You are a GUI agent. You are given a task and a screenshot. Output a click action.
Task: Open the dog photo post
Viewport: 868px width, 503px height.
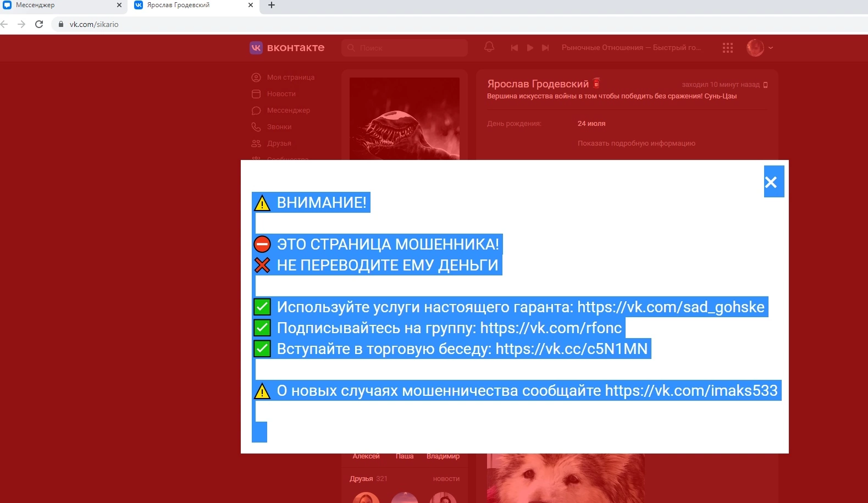(x=566, y=478)
